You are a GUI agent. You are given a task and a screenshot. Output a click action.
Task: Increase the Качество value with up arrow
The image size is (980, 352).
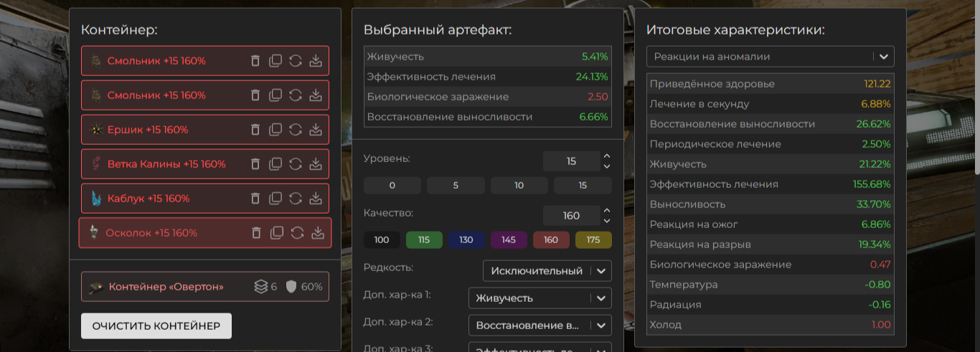pos(607,211)
